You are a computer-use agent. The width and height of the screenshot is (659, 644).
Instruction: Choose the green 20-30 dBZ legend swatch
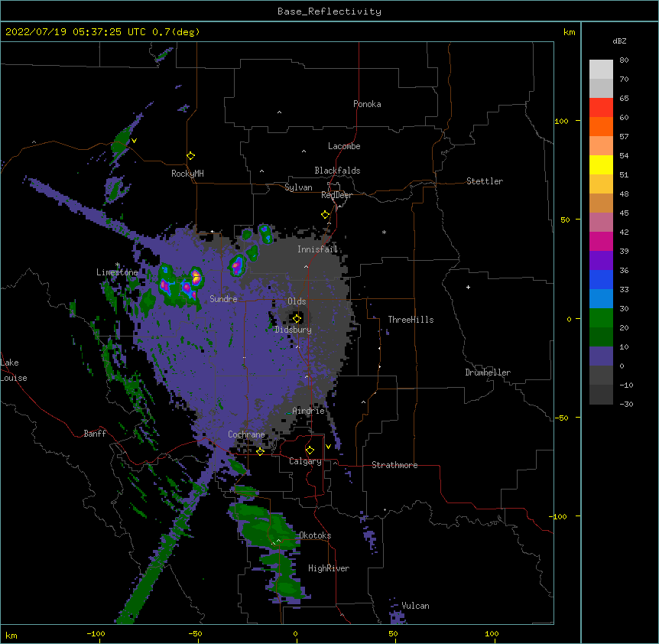coord(601,318)
